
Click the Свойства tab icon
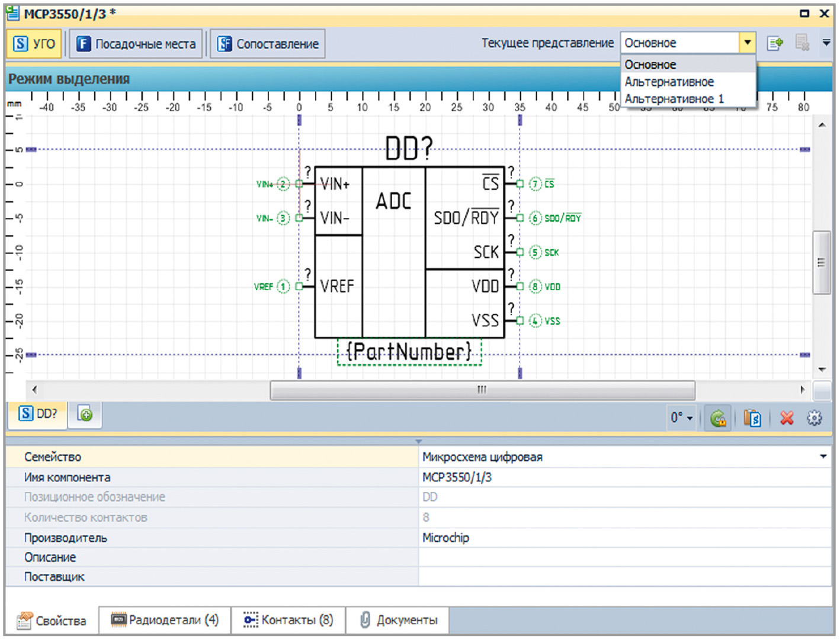pyautogui.click(x=24, y=621)
